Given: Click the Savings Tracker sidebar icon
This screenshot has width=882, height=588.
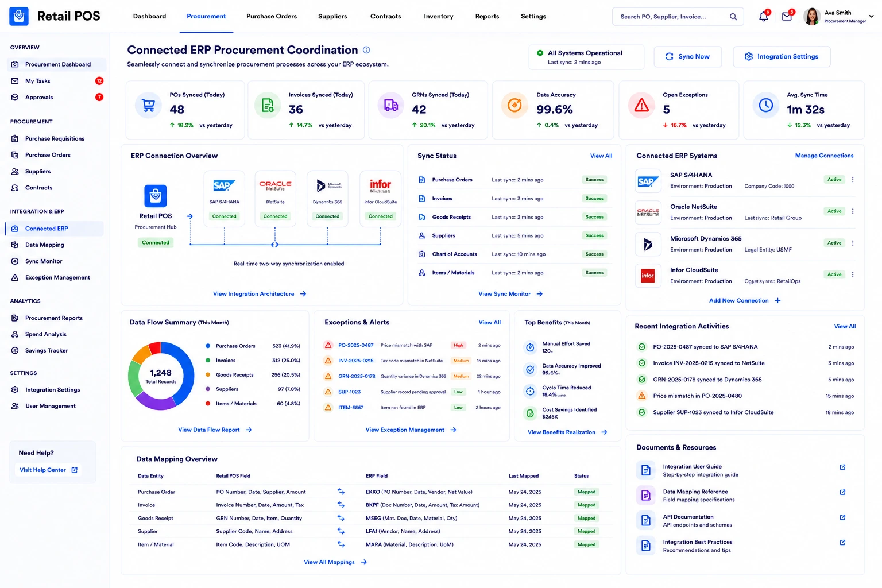Looking at the screenshot, I should pyautogui.click(x=15, y=350).
